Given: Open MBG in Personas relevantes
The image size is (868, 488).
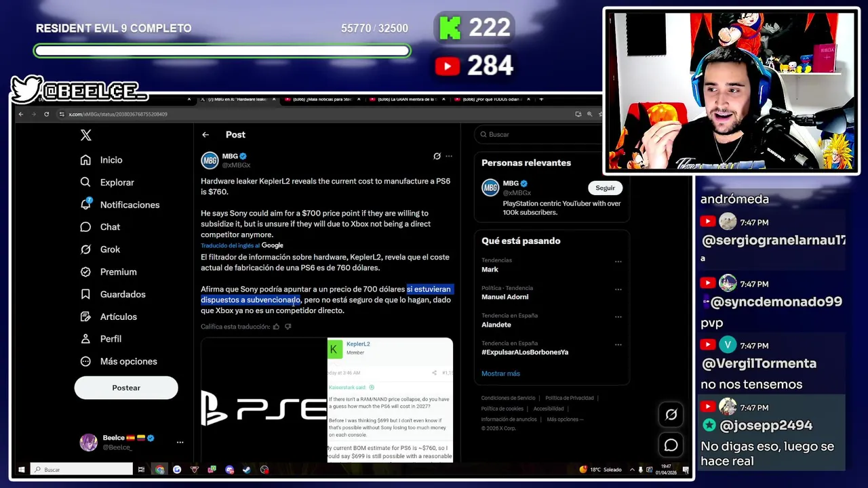Looking at the screenshot, I should tap(510, 183).
